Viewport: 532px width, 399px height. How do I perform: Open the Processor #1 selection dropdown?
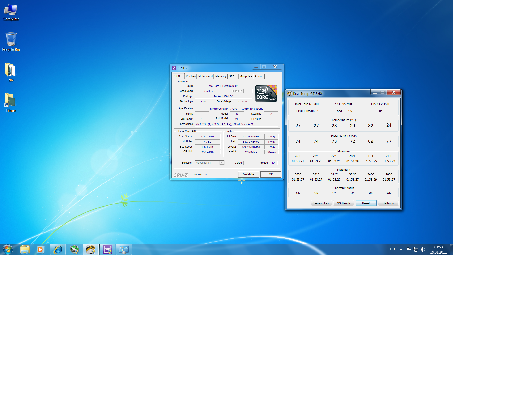tap(209, 163)
